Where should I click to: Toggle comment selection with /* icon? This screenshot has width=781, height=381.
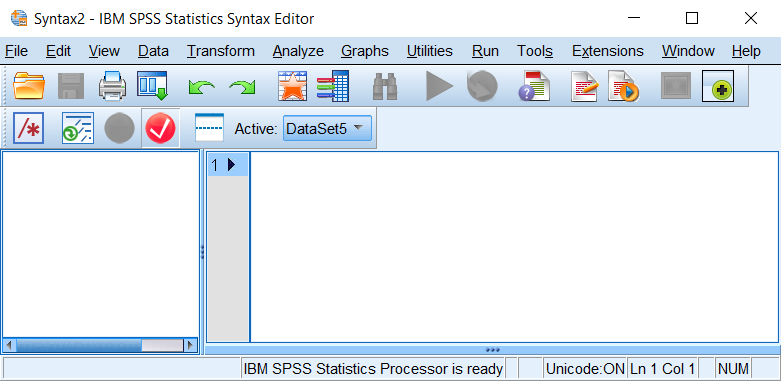28,128
